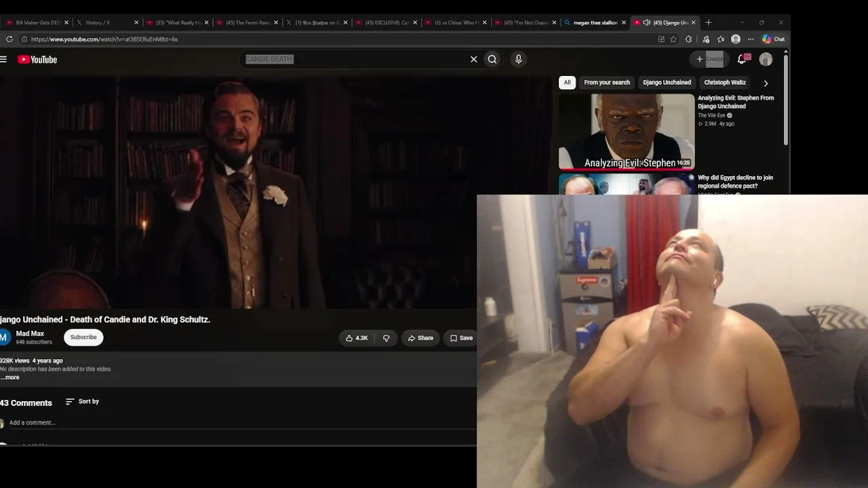This screenshot has width=868, height=488.
Task: Reload the page with the refresh icon
Action: coord(9,39)
